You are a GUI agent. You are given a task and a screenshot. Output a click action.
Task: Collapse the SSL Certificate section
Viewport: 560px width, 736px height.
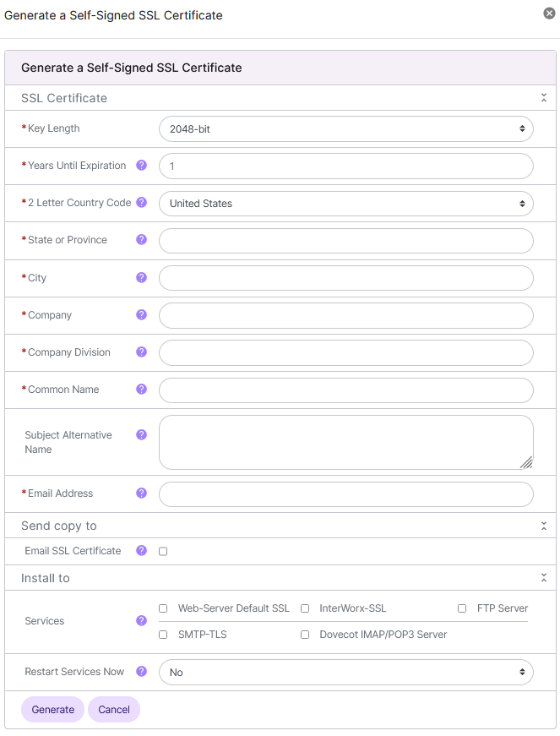[x=544, y=98]
